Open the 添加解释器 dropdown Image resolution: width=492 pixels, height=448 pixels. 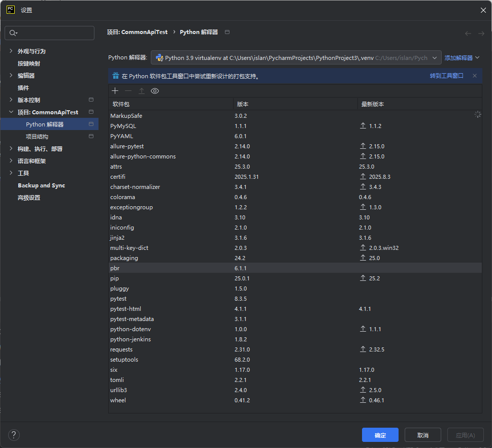click(x=462, y=58)
